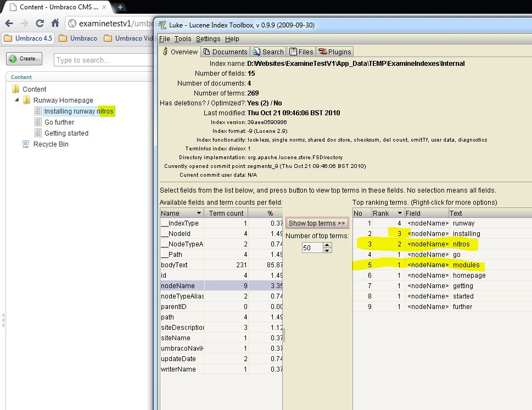The width and height of the screenshot is (532, 410).
Task: Open Installing runway nitros page
Action: point(79,111)
